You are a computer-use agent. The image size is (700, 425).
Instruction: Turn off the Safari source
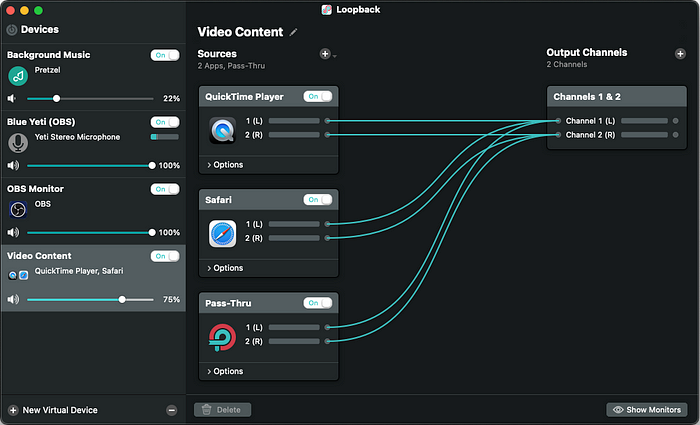point(318,200)
